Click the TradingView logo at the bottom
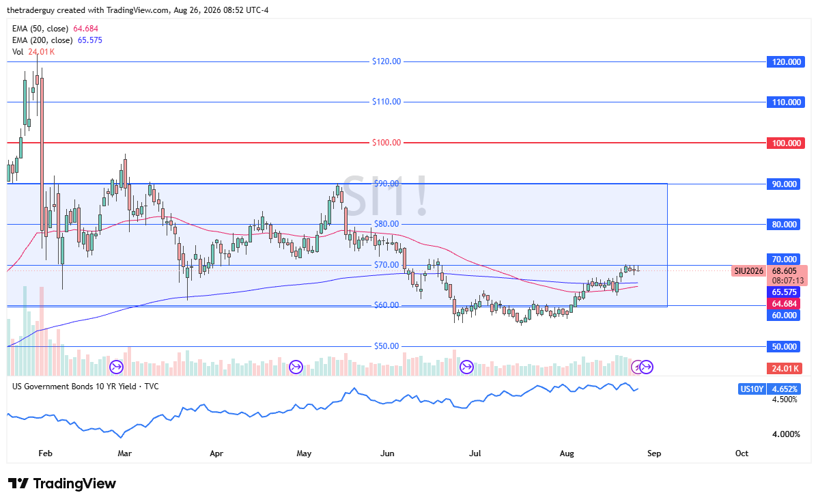 point(61,484)
